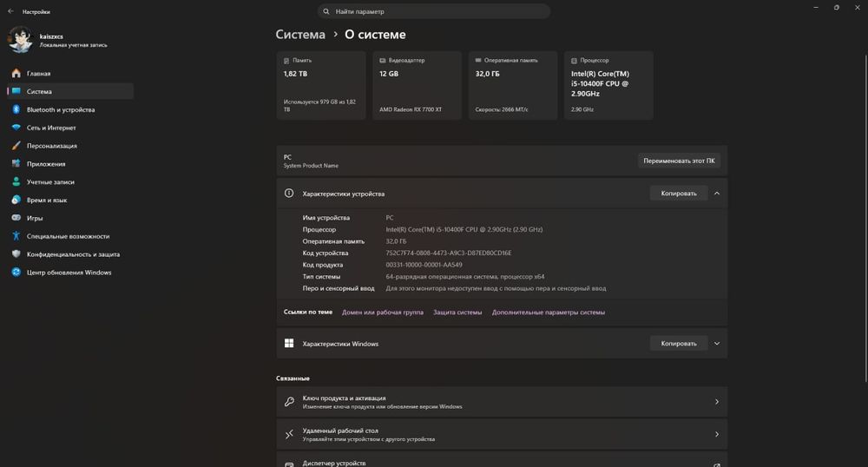Click the Персонализация brush icon
Image resolution: width=868 pixels, height=467 pixels.
pos(16,146)
